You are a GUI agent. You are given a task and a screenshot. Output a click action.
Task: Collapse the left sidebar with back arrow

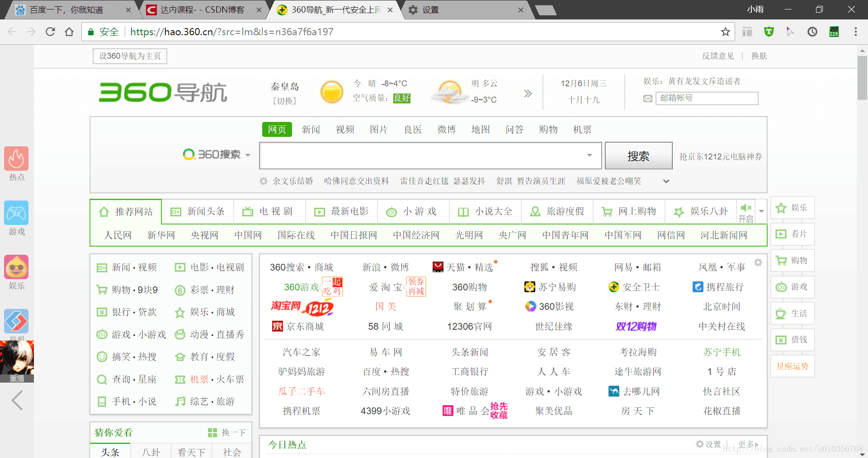[x=17, y=400]
